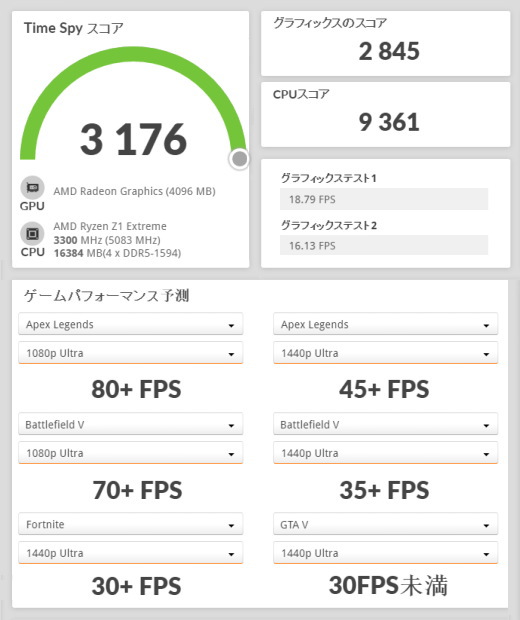Click the 18.79 FPS graphics test 1 result
The image size is (520, 620).
(384, 199)
